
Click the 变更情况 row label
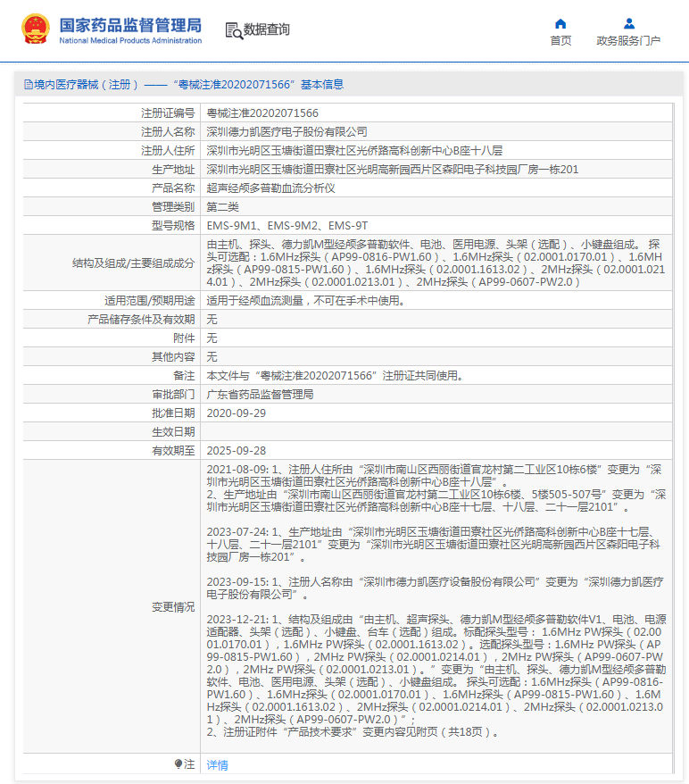[x=173, y=607]
